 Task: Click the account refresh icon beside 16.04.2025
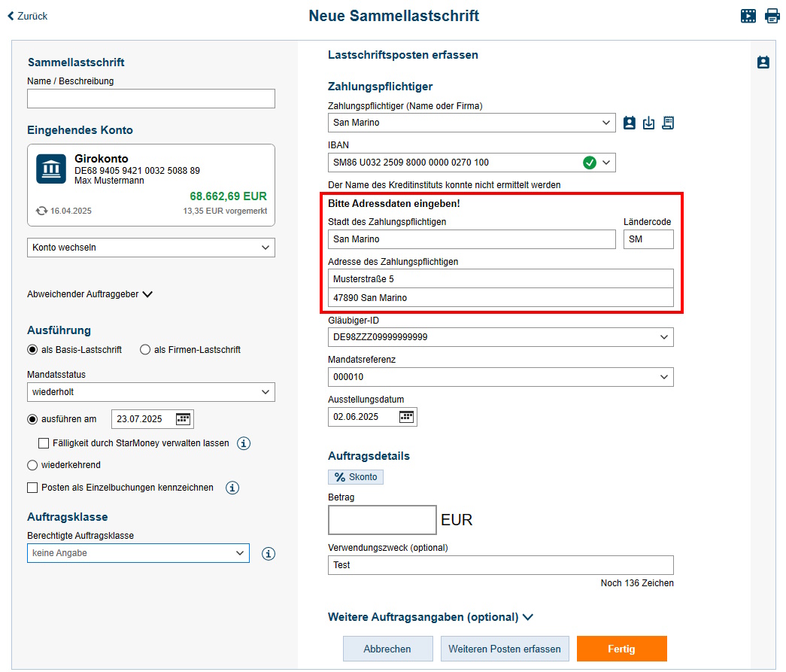(x=41, y=211)
